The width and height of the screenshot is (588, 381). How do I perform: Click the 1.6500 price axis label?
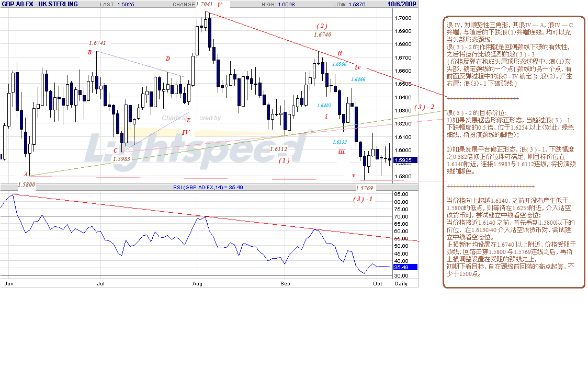[x=403, y=84]
